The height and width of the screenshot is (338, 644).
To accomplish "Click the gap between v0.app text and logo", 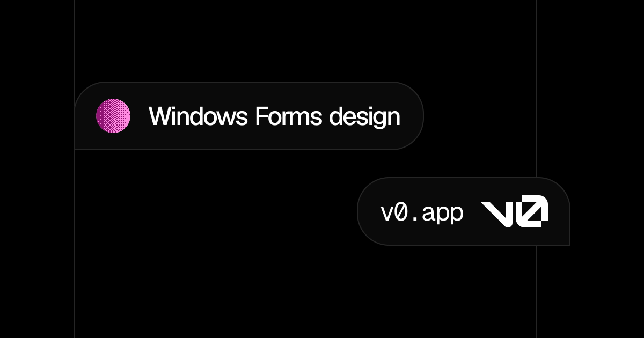I will pos(472,212).
